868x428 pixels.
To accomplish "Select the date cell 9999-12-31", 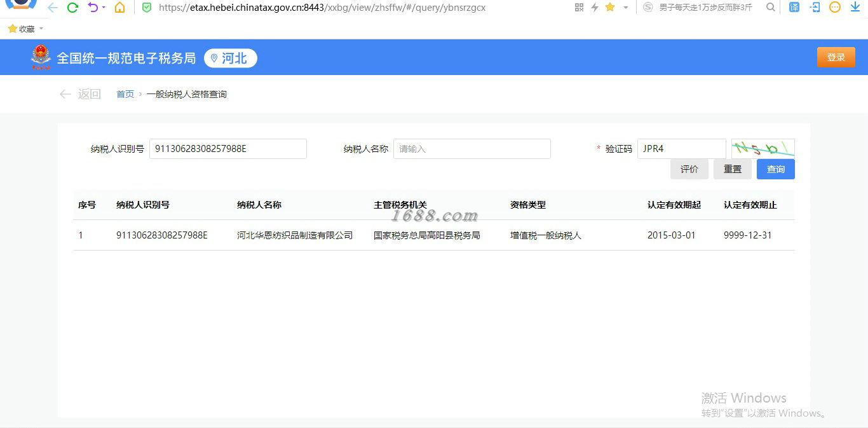I will coord(748,235).
